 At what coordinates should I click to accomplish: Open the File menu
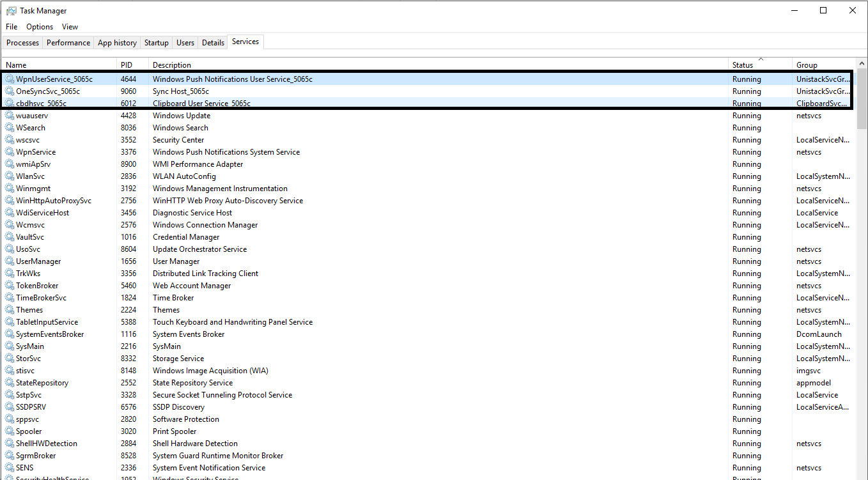(12, 27)
